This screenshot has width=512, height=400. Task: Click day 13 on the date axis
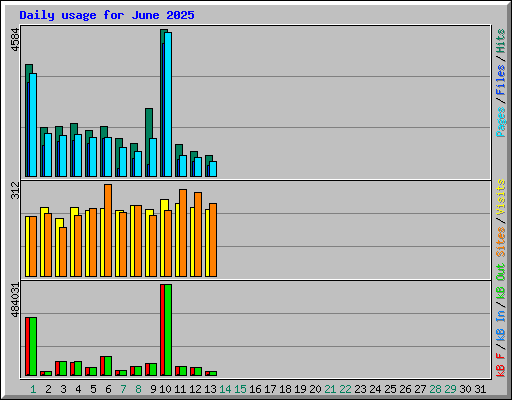[210, 389]
